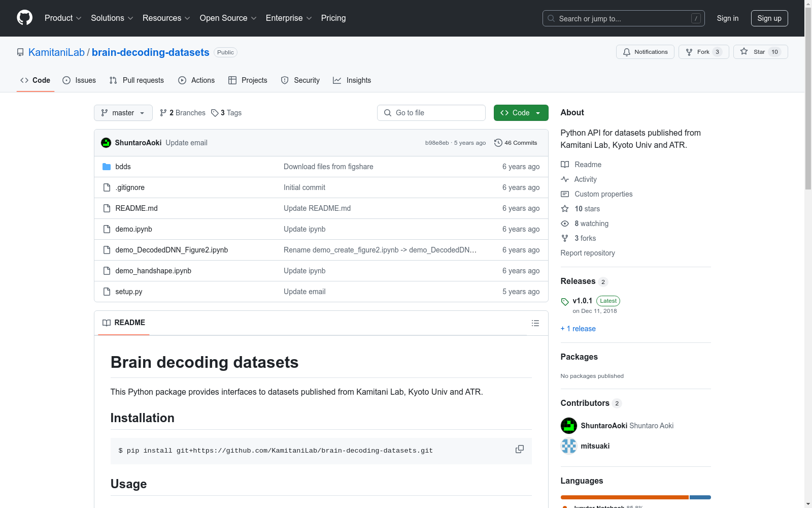The image size is (812, 508).
Task: Click the file icon next to demo.ipynb
Action: coord(107,229)
